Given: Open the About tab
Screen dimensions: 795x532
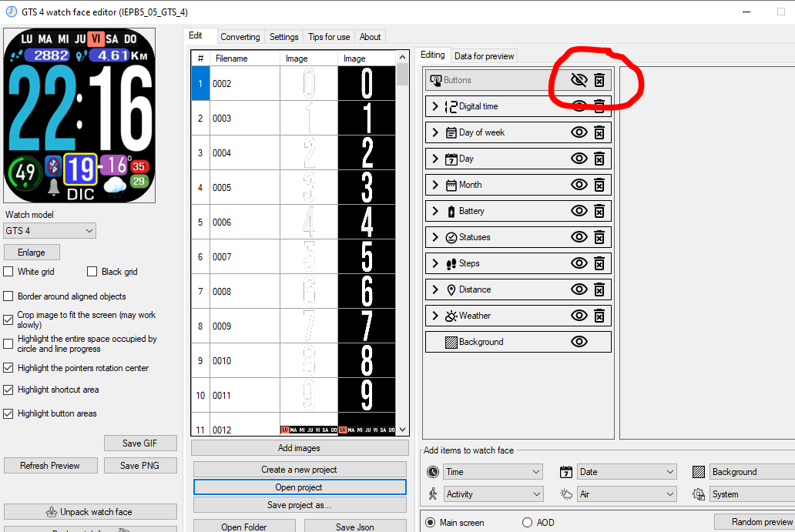Looking at the screenshot, I should point(370,37).
